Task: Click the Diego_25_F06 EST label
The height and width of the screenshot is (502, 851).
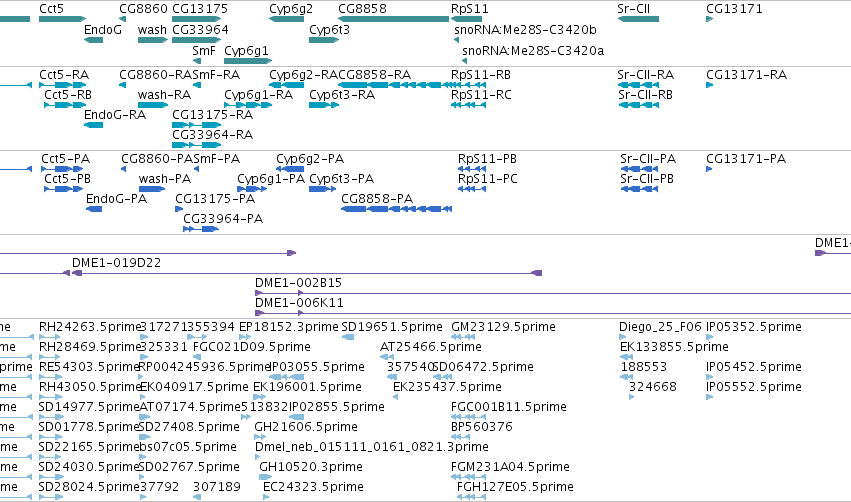Action: pyautogui.click(x=661, y=327)
